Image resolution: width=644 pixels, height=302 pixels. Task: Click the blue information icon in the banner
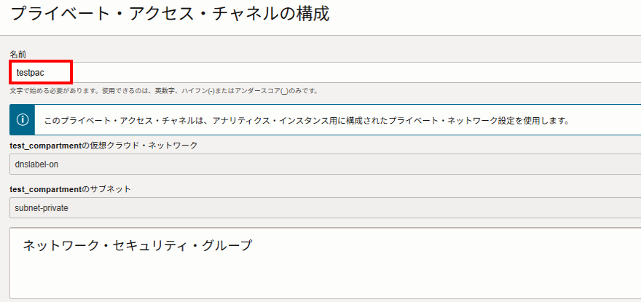[23, 119]
